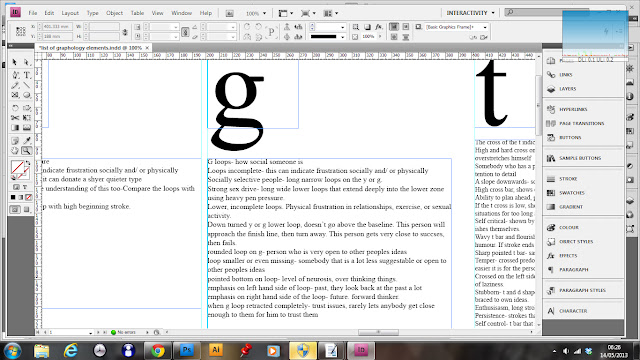Image resolution: width=640 pixels, height=360 pixels.
Task: Apply None to fill
Action: pos(29,197)
